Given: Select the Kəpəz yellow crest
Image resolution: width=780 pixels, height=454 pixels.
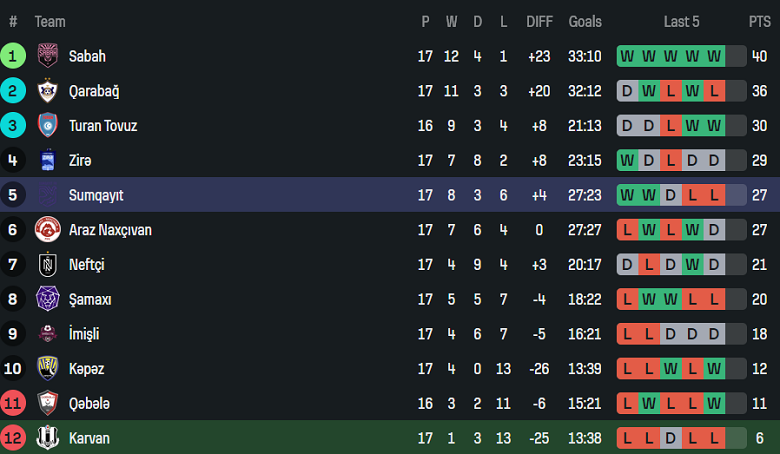Looking at the screenshot, I should tap(48, 368).
